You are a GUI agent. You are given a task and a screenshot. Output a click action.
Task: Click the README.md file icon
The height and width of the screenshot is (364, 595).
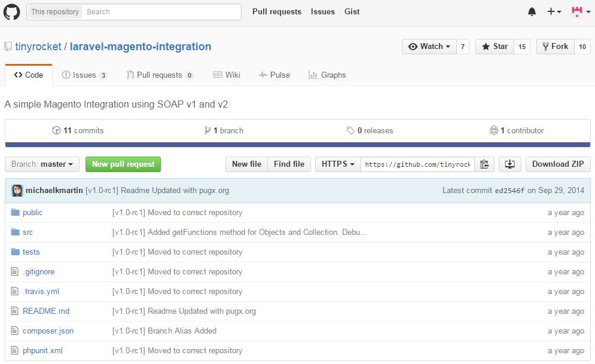tap(15, 311)
